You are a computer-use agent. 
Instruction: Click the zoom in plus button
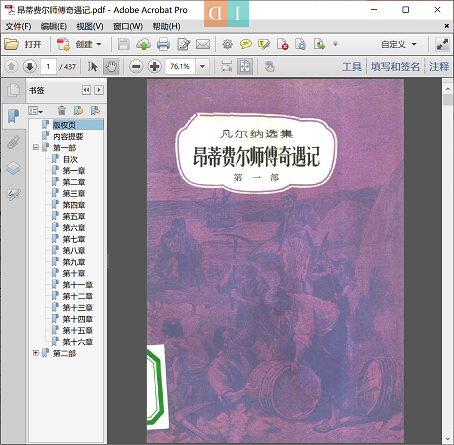154,67
